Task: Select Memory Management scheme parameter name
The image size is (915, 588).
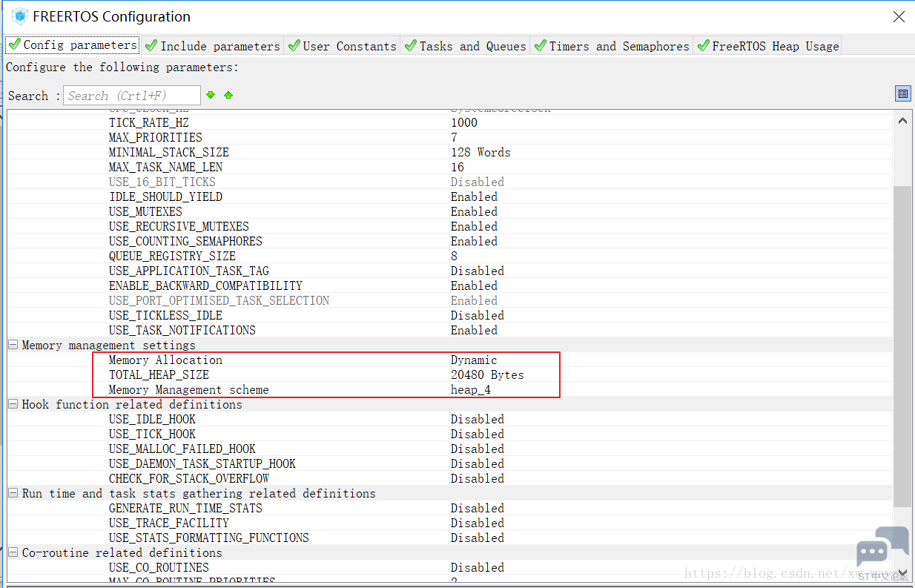Action: (188, 389)
